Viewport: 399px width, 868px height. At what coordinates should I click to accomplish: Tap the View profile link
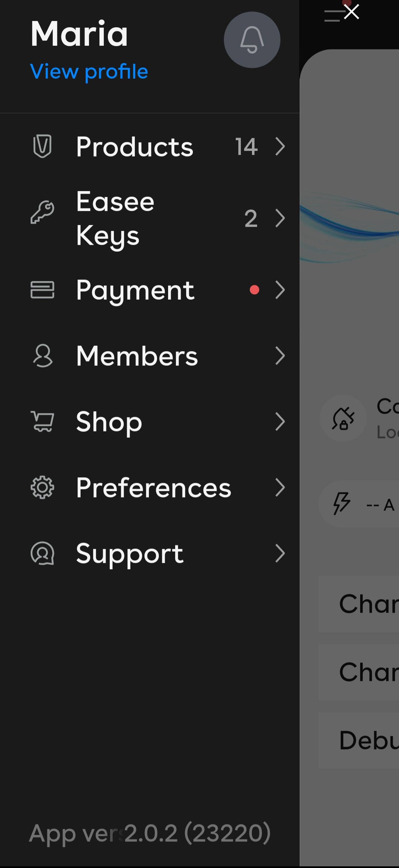pos(89,71)
